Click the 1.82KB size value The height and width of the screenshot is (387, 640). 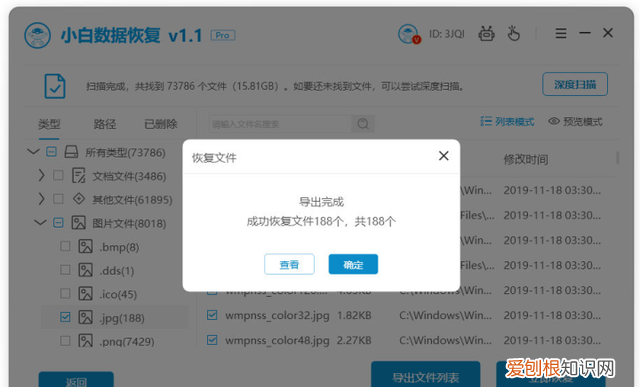pos(354,315)
